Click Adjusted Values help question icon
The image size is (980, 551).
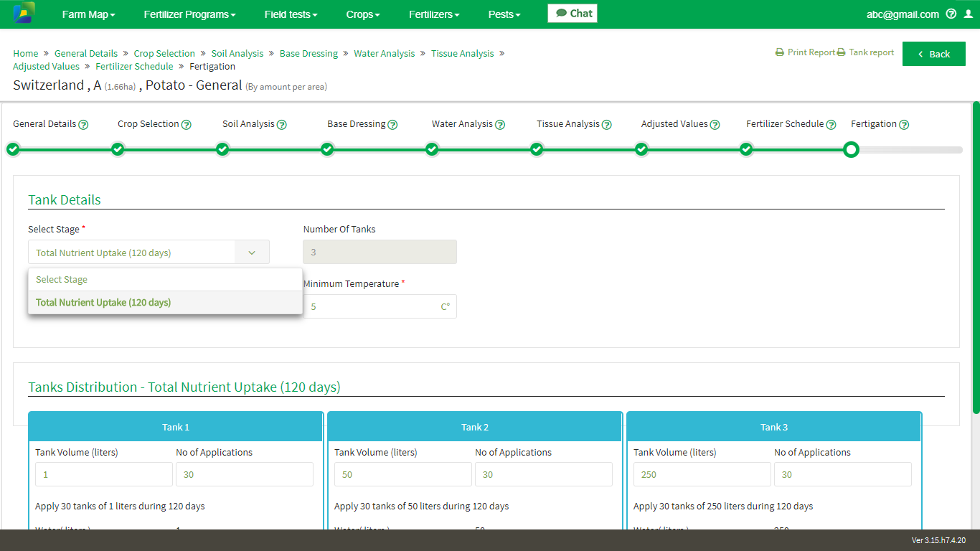click(715, 124)
